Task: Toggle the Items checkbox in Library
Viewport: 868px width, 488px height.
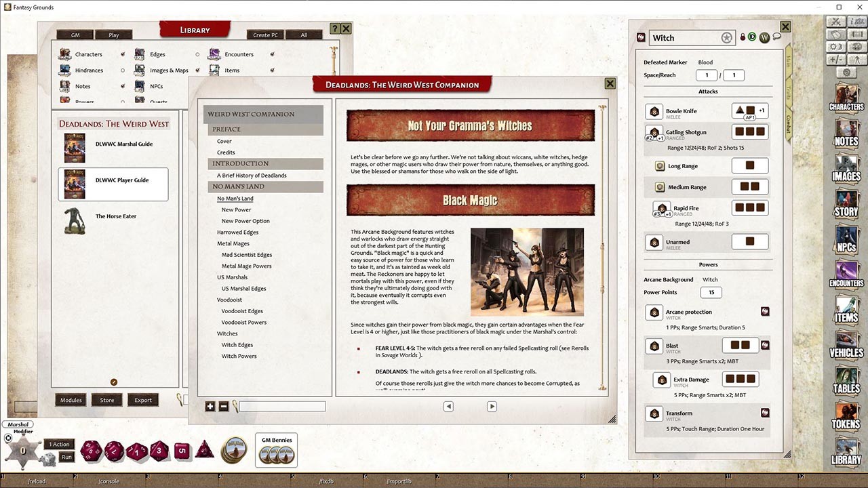Action: click(272, 70)
